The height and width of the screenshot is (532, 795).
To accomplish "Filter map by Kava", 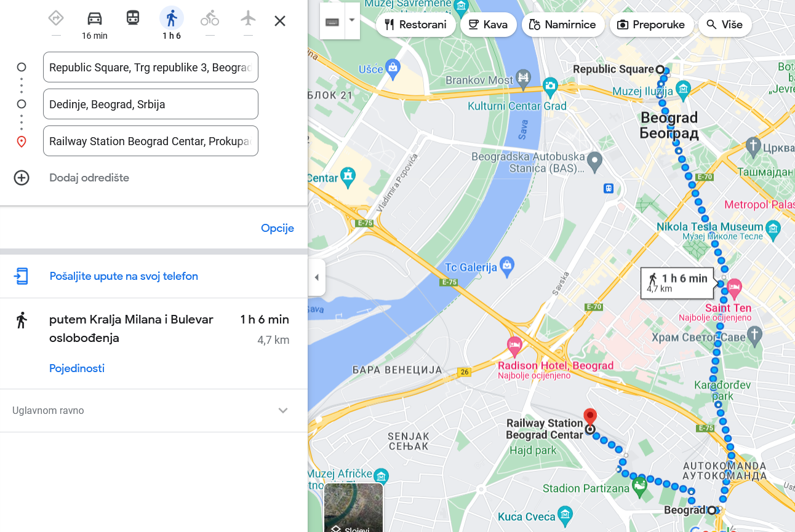I will click(488, 25).
